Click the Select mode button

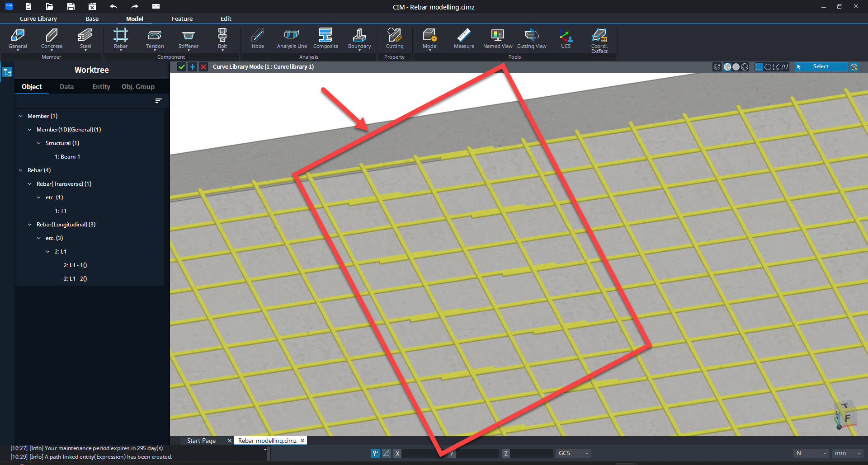click(821, 67)
